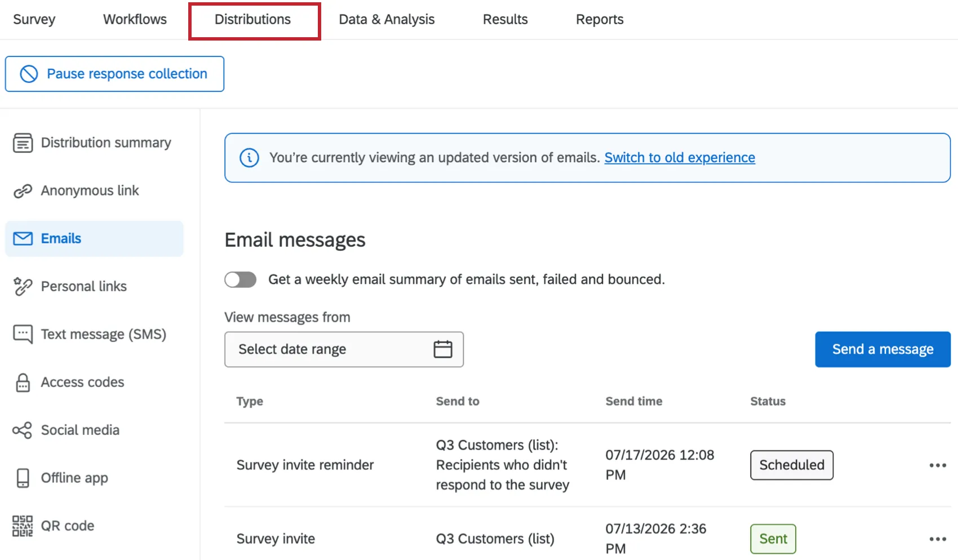
Task: Click the Type column header
Action: coord(250,401)
